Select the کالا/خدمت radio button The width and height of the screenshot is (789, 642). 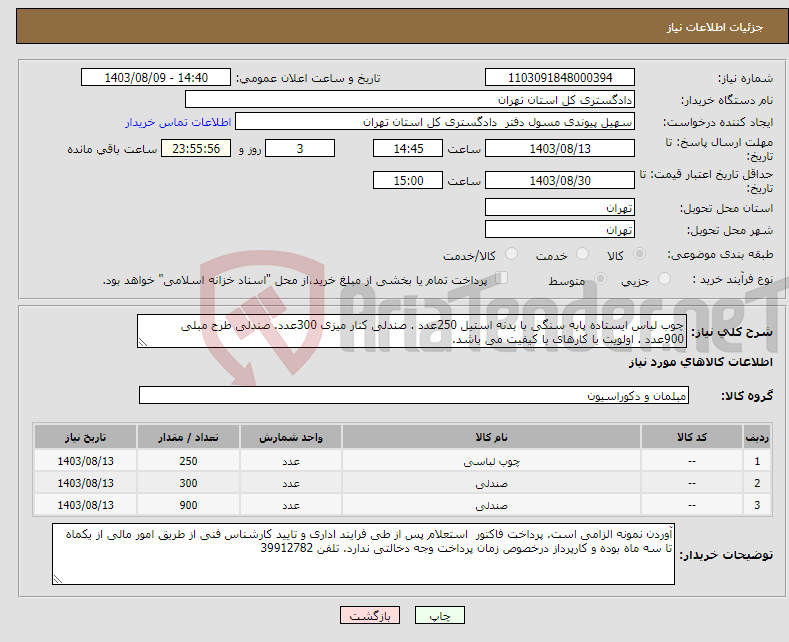pos(511,254)
